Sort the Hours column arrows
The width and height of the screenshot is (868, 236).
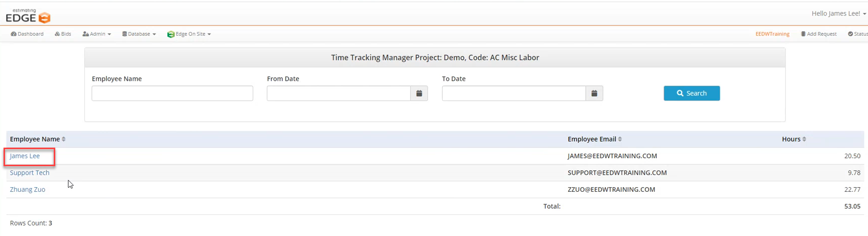tap(804, 139)
